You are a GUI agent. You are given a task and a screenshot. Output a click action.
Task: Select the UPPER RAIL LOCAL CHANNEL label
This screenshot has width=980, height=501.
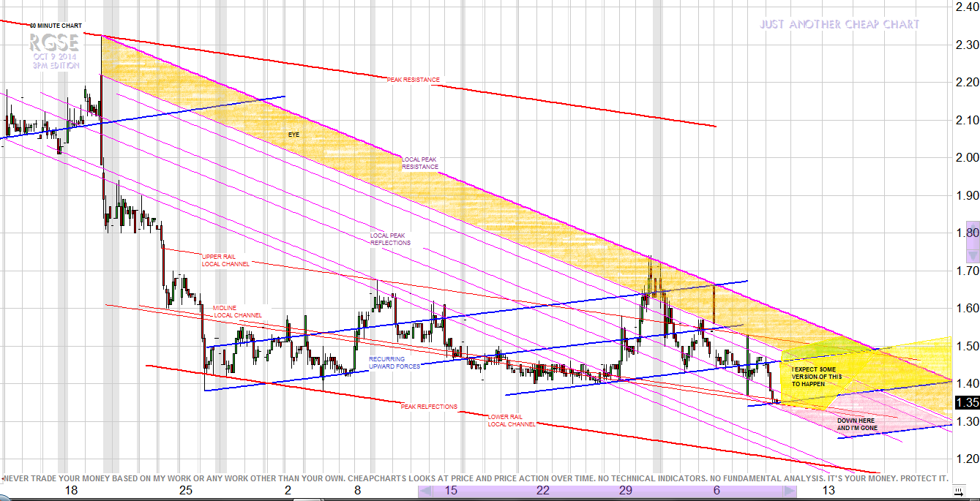pos(225,260)
